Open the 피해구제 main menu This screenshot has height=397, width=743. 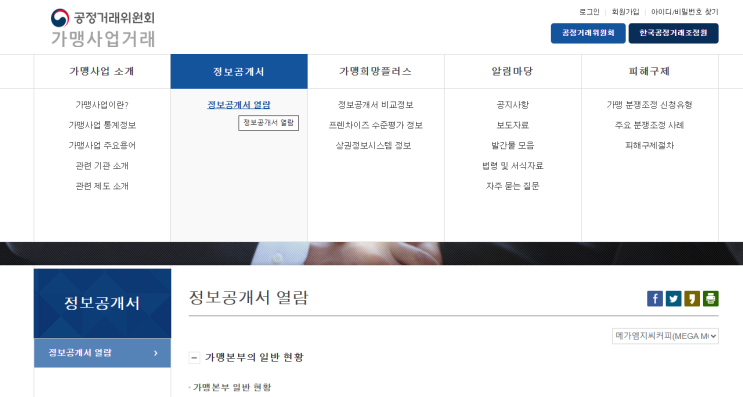point(650,72)
